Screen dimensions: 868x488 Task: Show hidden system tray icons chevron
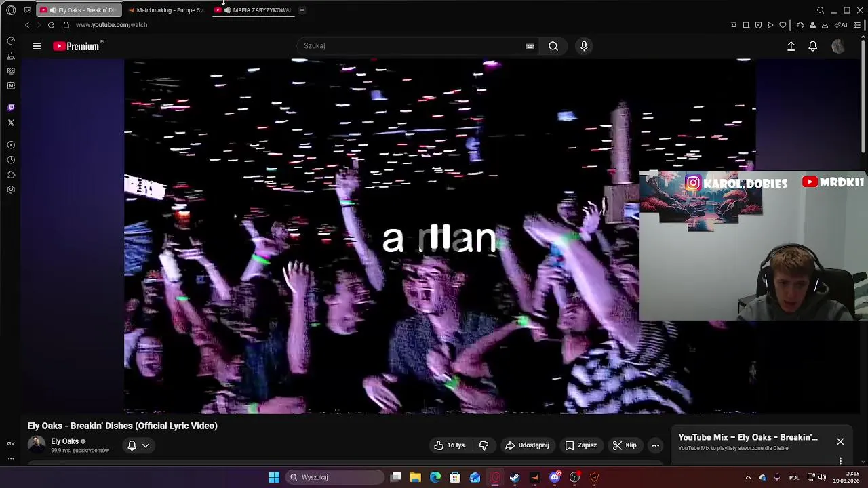point(748,477)
